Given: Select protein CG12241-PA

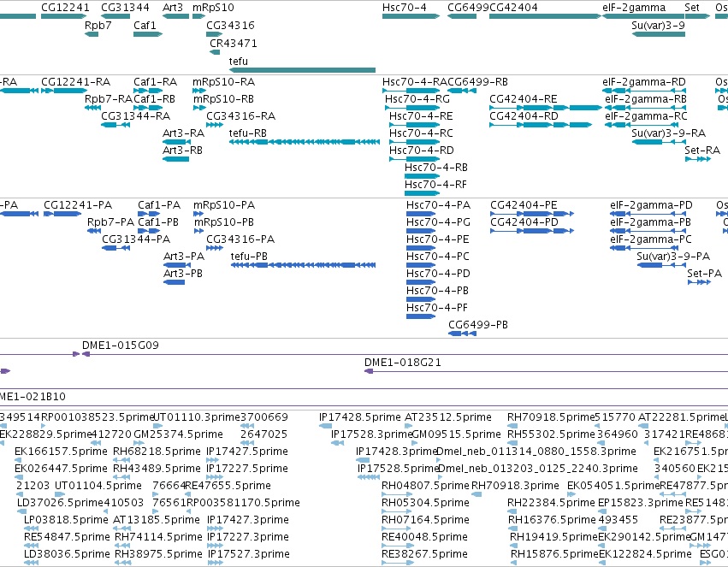Looking at the screenshot, I should (x=62, y=214).
